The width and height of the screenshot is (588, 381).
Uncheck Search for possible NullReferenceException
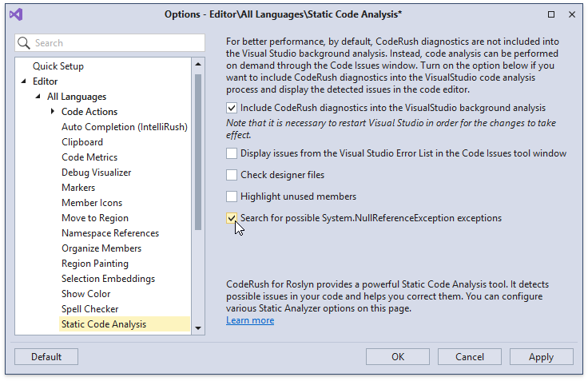tap(232, 218)
